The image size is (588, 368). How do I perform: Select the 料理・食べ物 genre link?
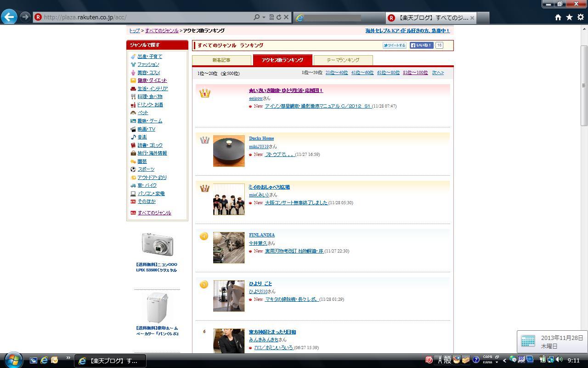tap(150, 97)
